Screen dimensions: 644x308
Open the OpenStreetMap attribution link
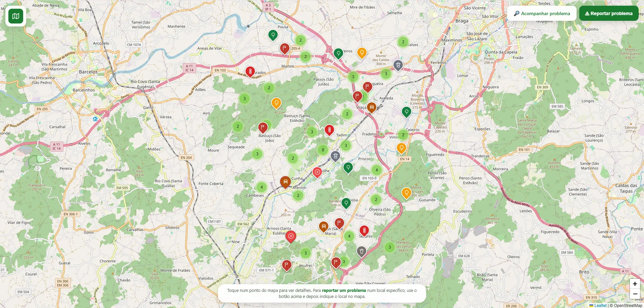pyautogui.click(x=628, y=305)
